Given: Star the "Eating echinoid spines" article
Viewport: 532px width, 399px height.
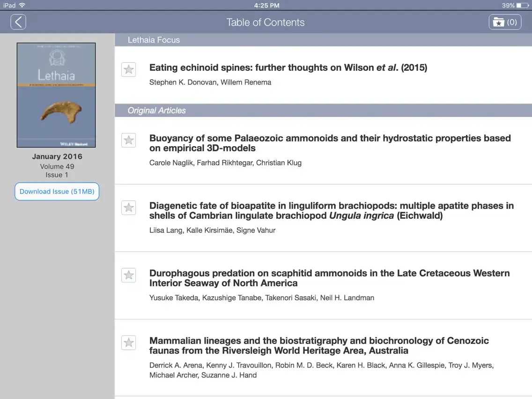Looking at the screenshot, I should [x=128, y=69].
